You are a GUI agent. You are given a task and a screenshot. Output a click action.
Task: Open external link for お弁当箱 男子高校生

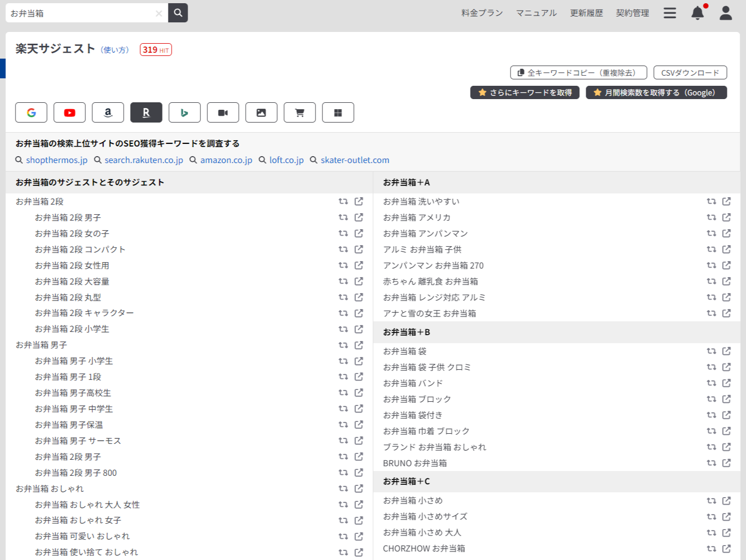pos(359,393)
